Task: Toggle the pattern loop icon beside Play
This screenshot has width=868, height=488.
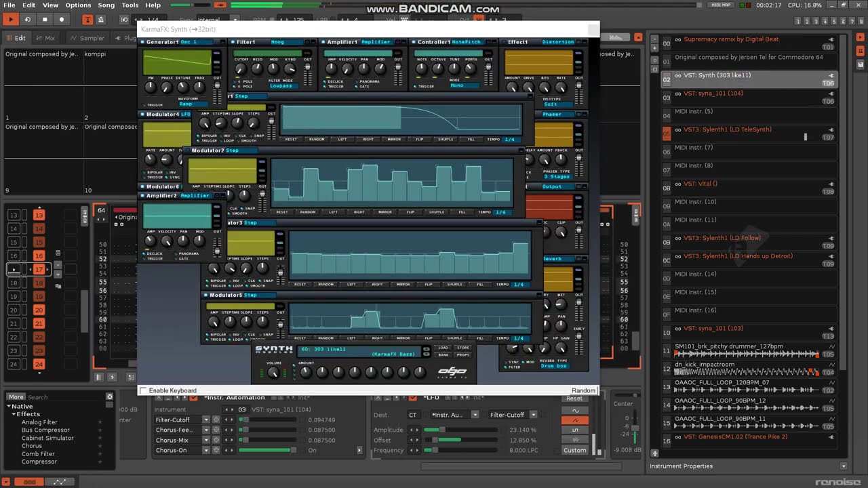Action: 28,20
